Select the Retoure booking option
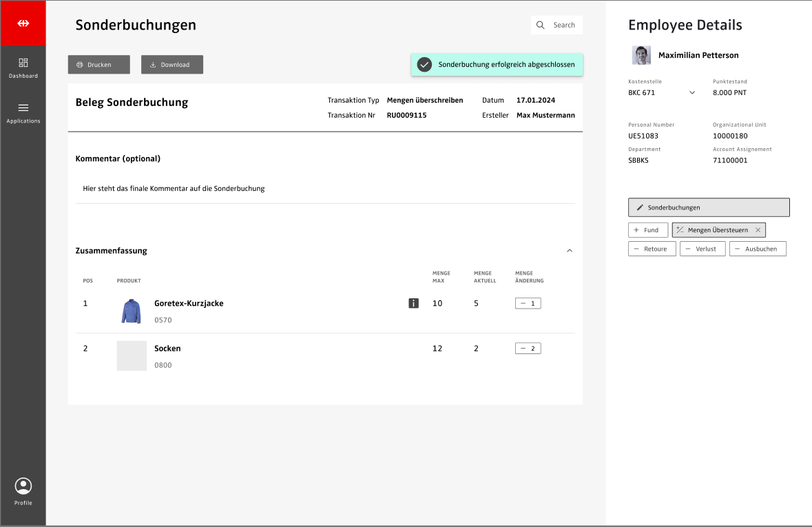812x527 pixels. tap(652, 249)
